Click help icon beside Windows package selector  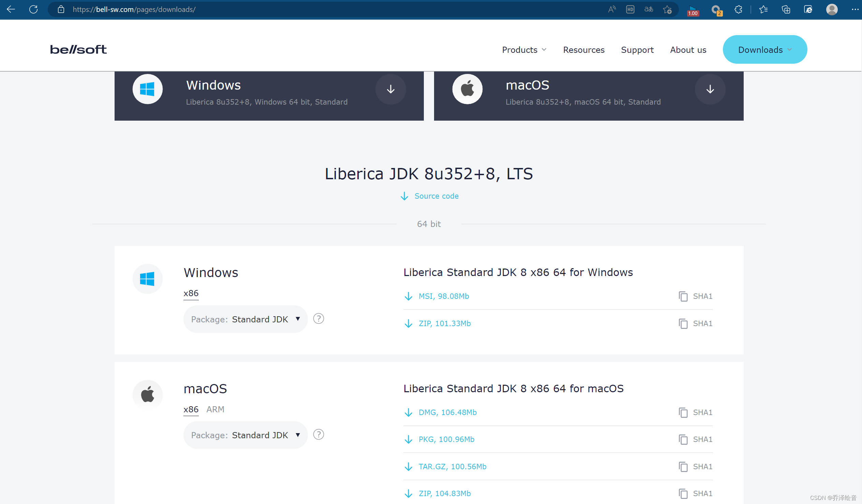tap(318, 319)
